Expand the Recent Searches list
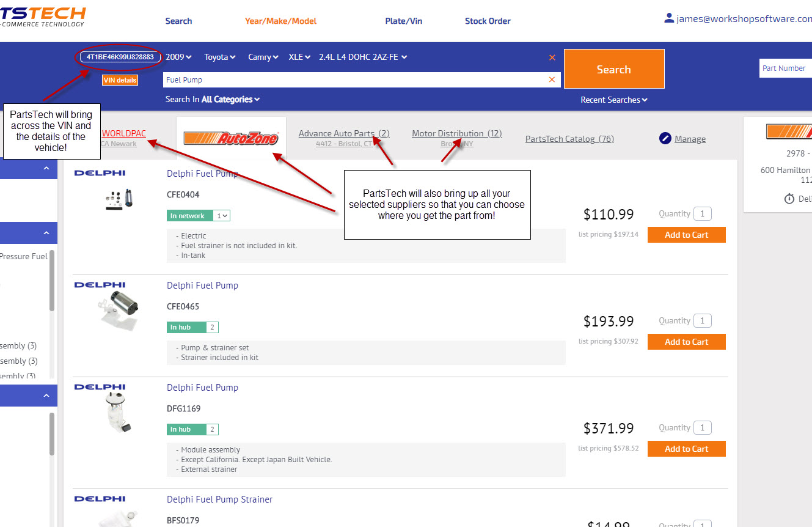812x527 pixels. tap(613, 100)
